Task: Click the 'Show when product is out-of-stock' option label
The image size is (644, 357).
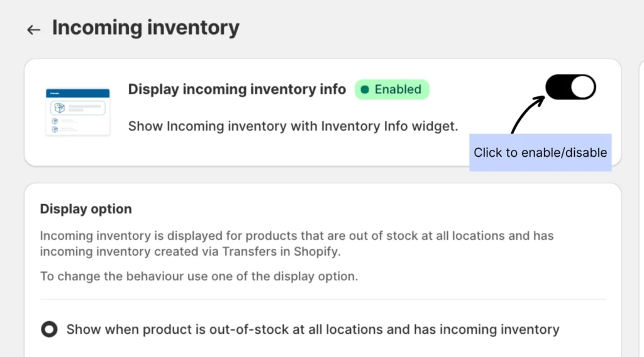Action: click(x=313, y=329)
